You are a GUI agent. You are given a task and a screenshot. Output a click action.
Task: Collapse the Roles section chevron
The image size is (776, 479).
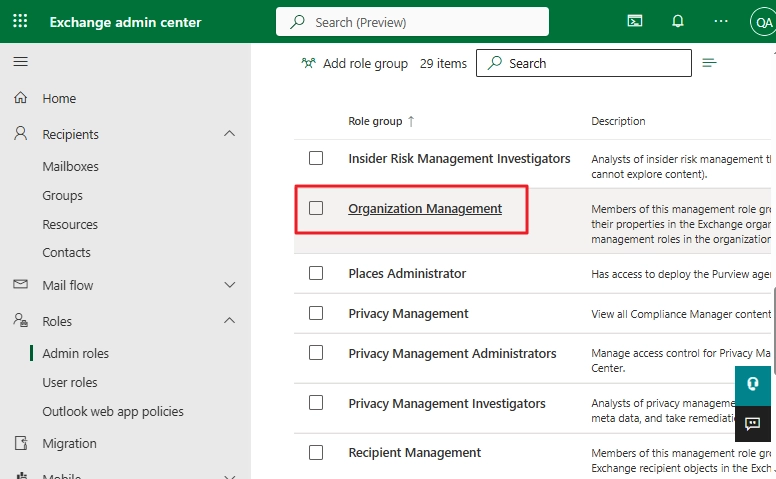pyautogui.click(x=229, y=321)
